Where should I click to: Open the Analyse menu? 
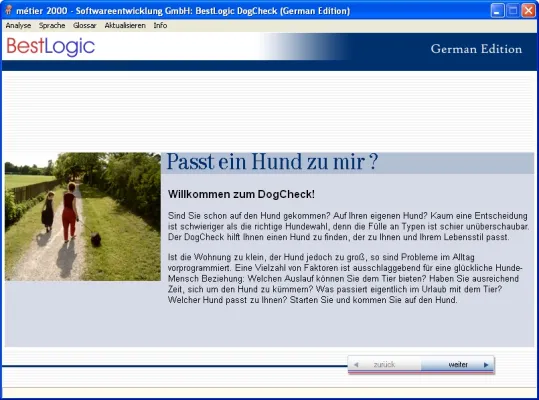coord(18,25)
